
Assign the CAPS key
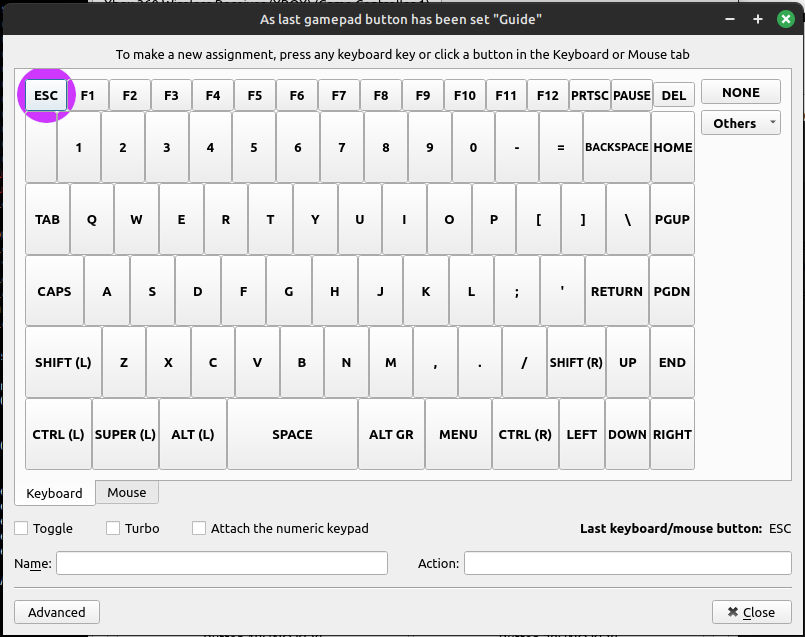(54, 291)
